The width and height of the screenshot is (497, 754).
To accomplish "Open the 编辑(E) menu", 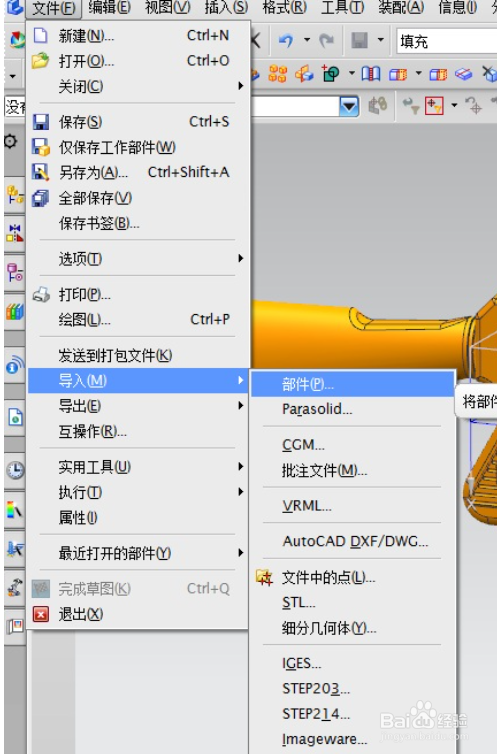I will (110, 8).
